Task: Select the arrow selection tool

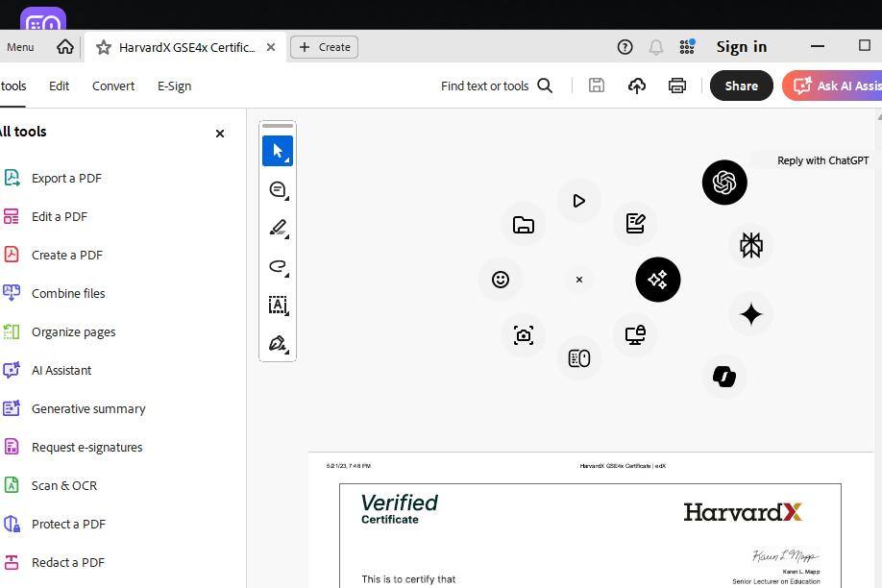Action: tap(278, 151)
